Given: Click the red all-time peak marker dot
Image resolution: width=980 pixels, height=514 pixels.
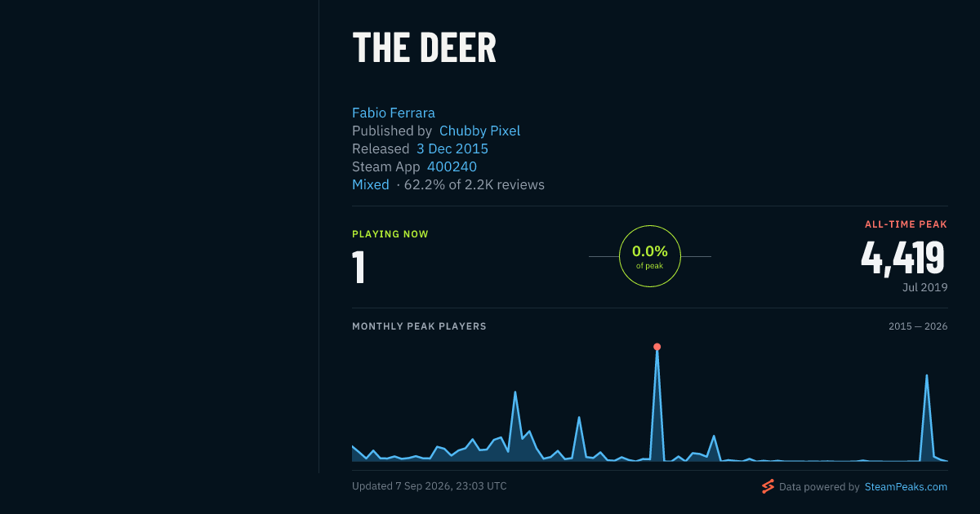Looking at the screenshot, I should click(x=657, y=347).
